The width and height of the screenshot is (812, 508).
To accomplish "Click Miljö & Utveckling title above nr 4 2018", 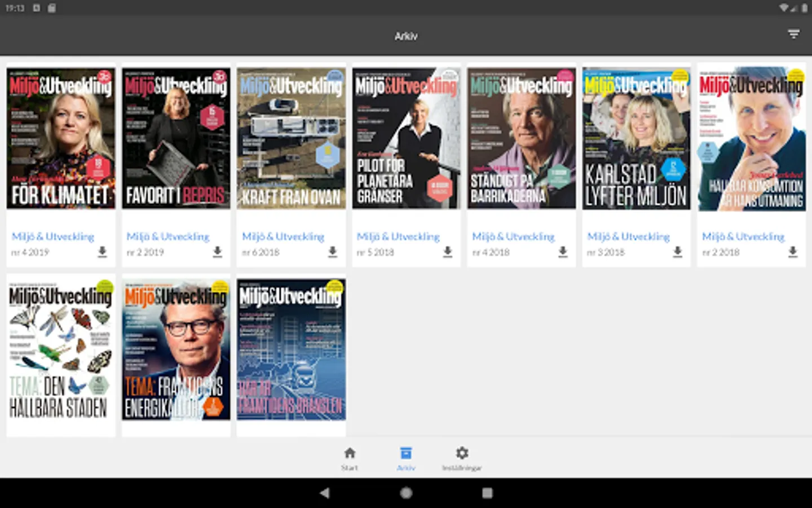I will pos(513,237).
